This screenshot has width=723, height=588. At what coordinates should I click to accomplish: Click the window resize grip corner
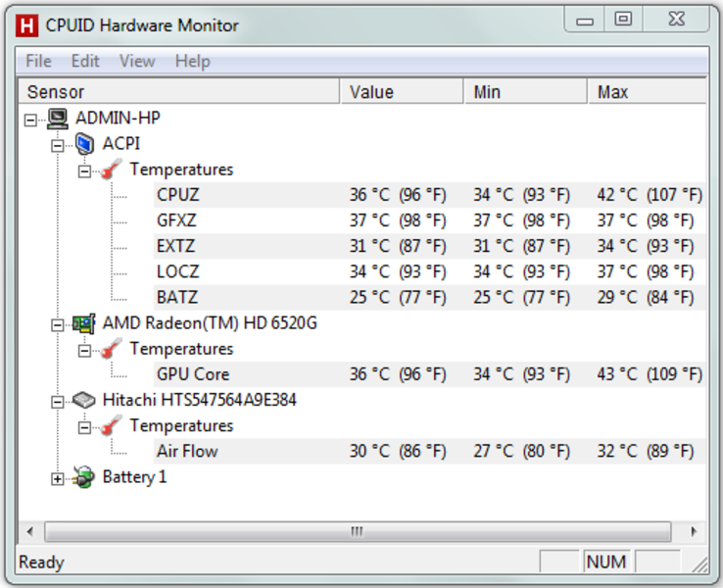[699, 564]
